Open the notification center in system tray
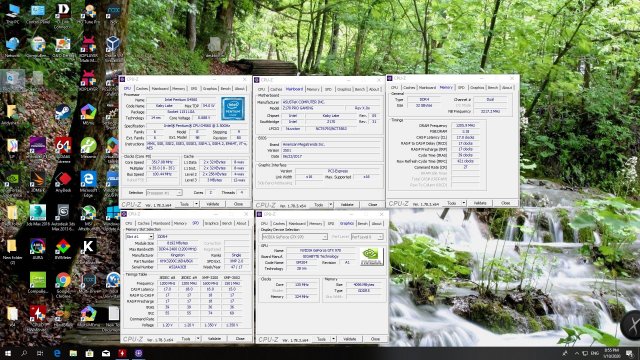Viewport: 640px width, 360px height. (629, 353)
